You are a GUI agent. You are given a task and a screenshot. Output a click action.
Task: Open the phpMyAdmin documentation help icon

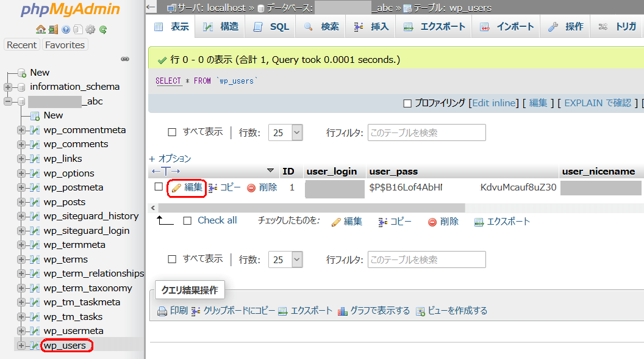tap(66, 29)
